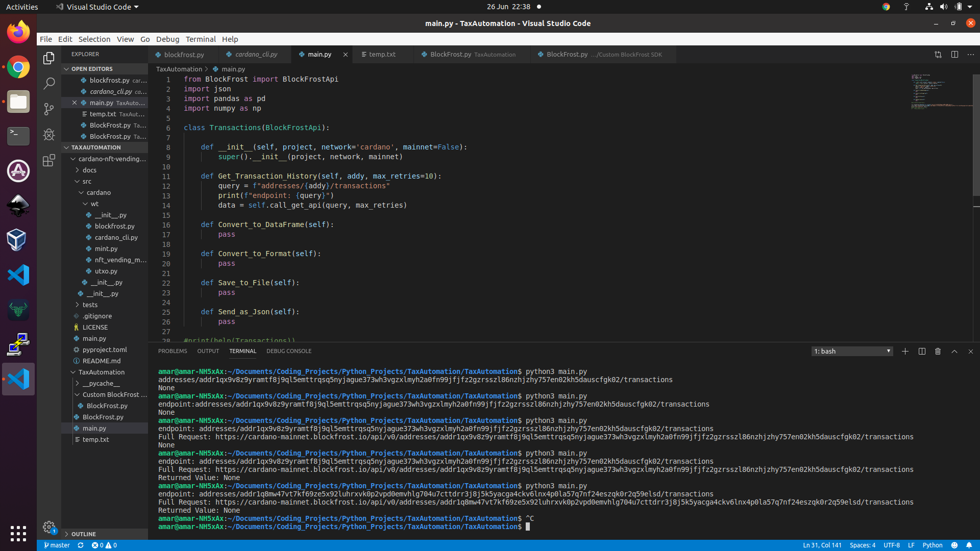980x551 pixels.
Task: Open the terminal selector dropdown '1: bash'
Action: pos(852,351)
